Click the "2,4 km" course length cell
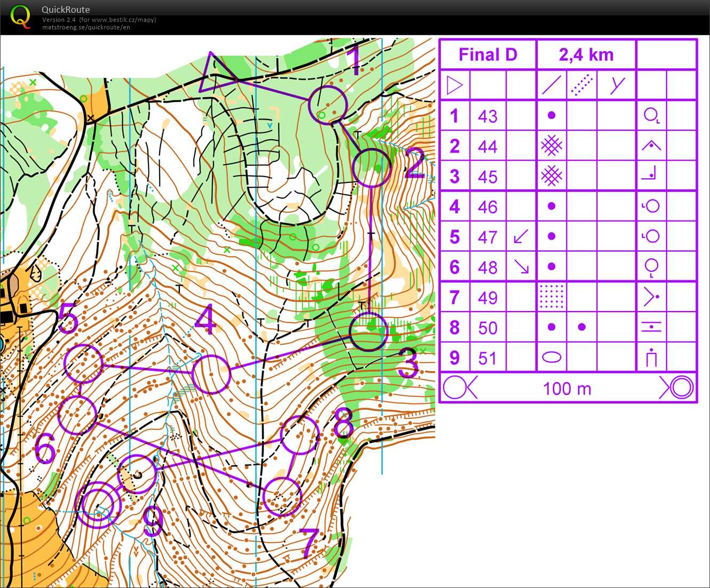 tap(586, 54)
